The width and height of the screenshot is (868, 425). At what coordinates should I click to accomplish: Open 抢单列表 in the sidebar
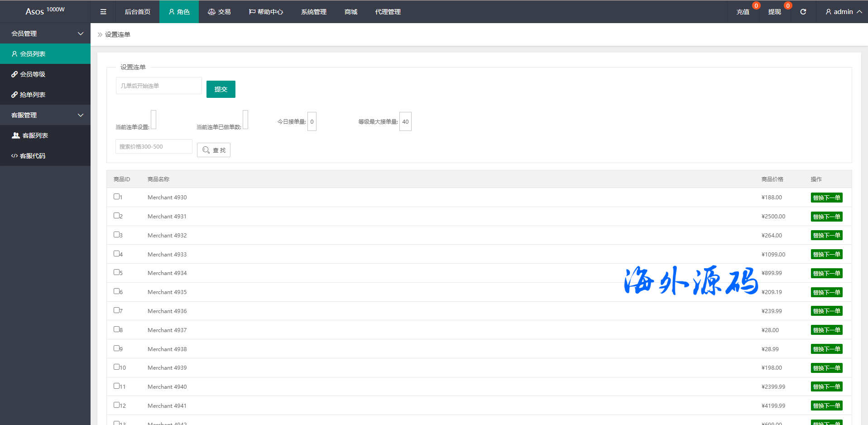tap(33, 95)
